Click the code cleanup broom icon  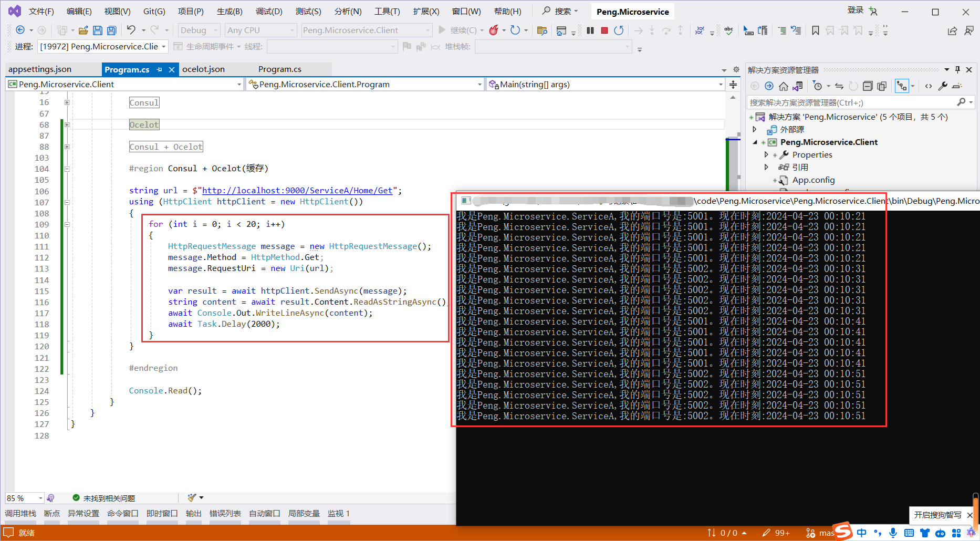[x=192, y=497]
